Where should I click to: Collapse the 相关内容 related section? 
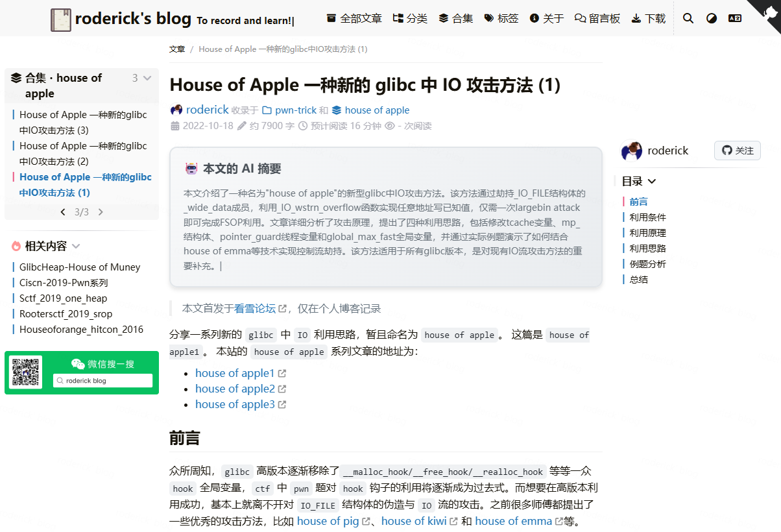coord(76,247)
